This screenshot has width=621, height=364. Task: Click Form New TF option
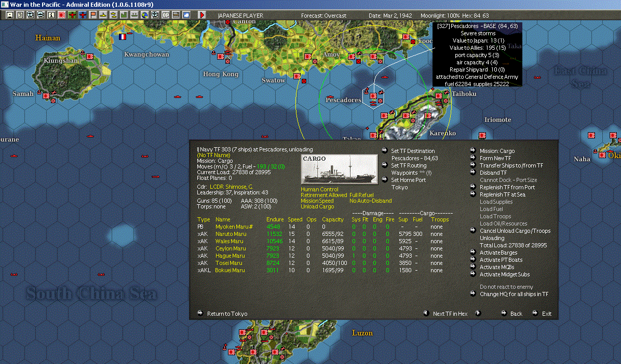point(495,158)
